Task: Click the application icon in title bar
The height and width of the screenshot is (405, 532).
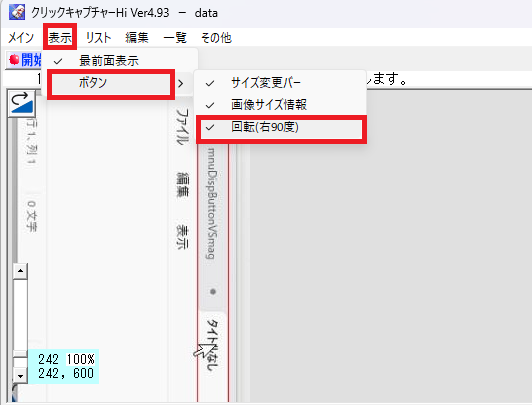Action: (17, 12)
